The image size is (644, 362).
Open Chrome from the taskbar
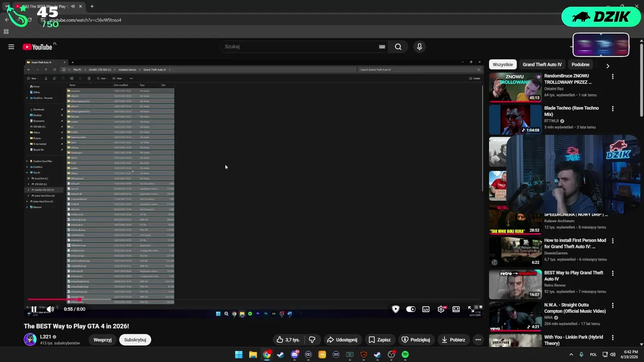click(x=267, y=354)
